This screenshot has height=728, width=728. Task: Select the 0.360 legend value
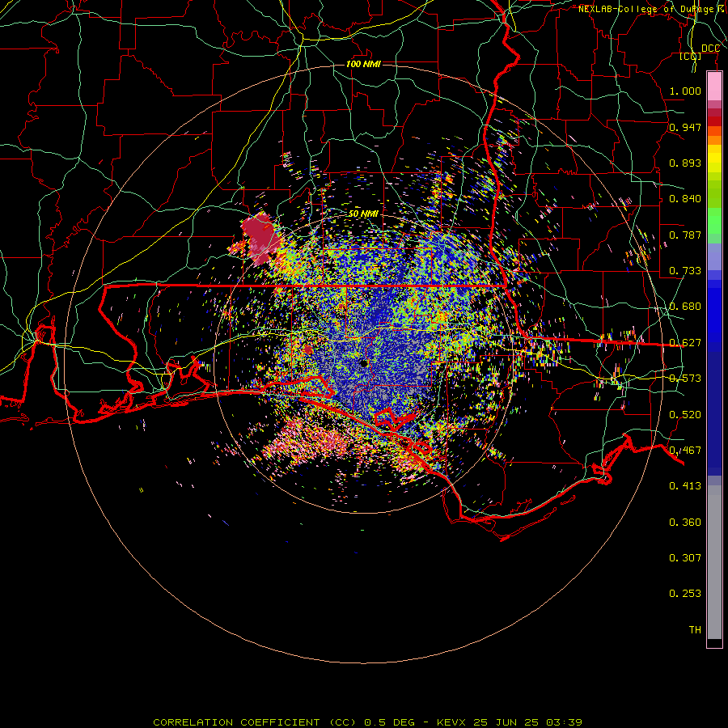click(685, 523)
